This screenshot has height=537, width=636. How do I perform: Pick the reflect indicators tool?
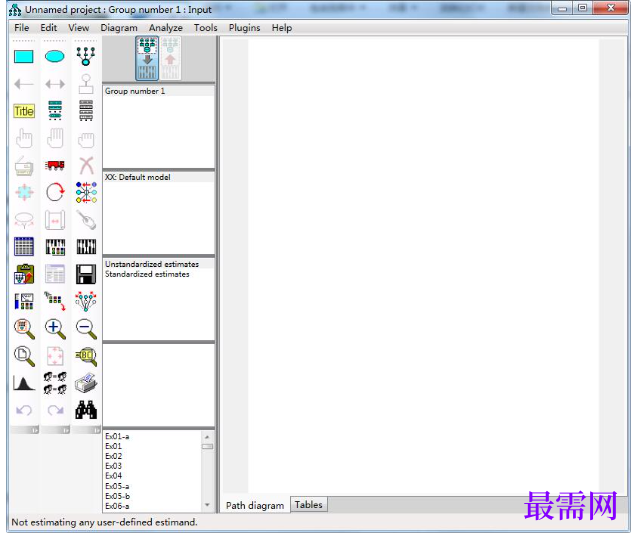pyautogui.click(x=86, y=192)
